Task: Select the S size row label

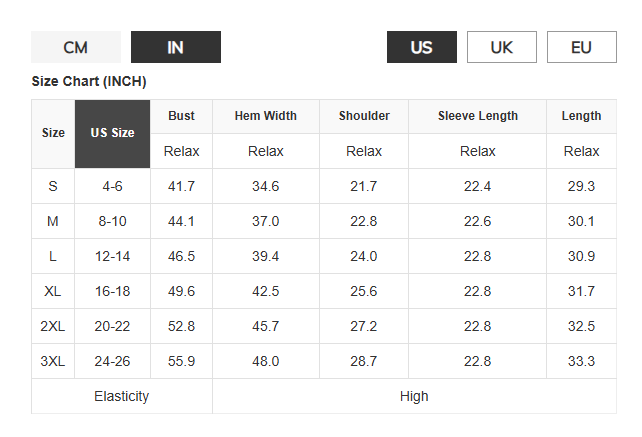Action: point(53,186)
